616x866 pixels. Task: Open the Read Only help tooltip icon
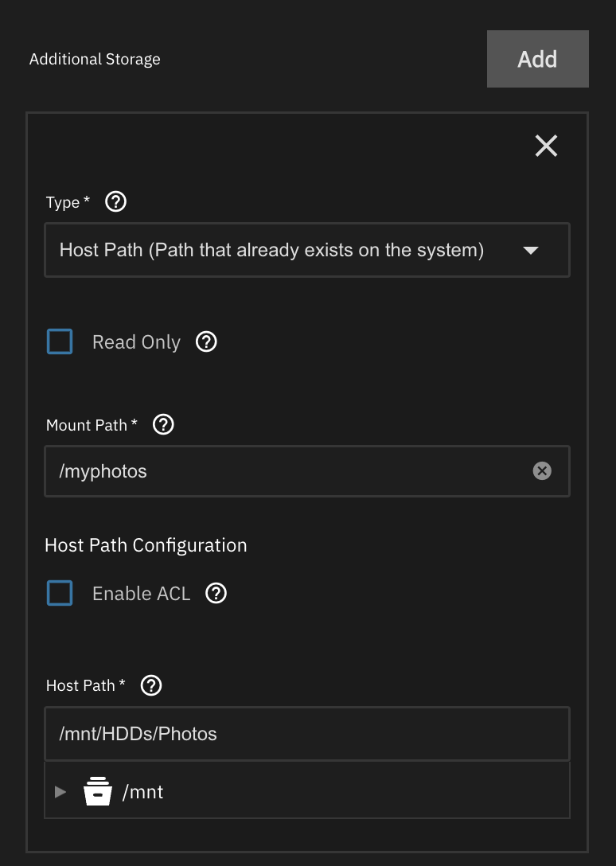coord(206,342)
